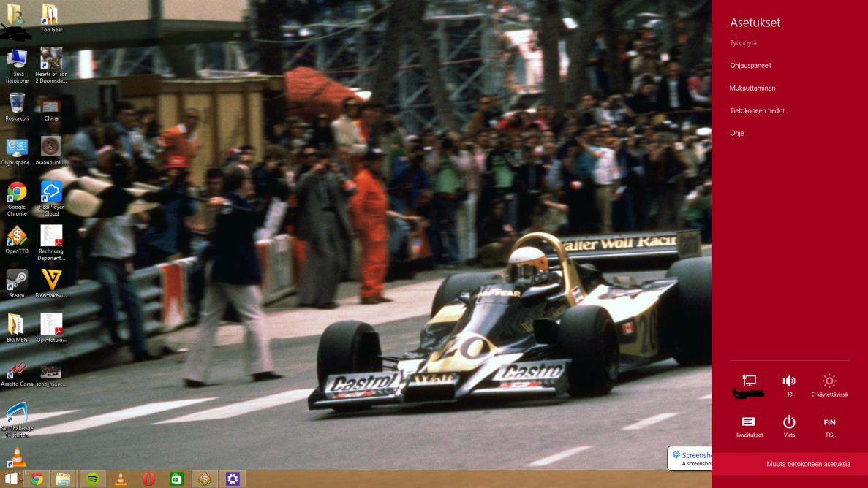This screenshot has width=868, height=488.
Task: Open Tietokoneen tiedot in settings charm
Action: (757, 110)
